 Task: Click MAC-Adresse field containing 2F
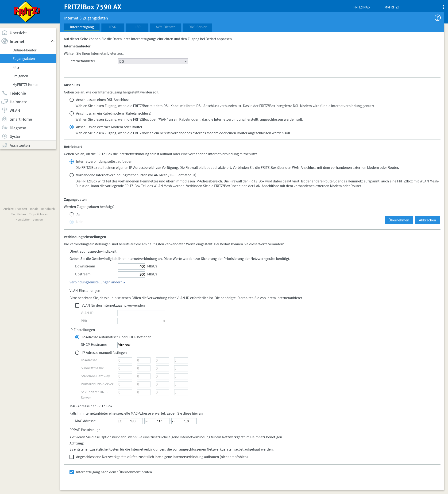coord(177,421)
